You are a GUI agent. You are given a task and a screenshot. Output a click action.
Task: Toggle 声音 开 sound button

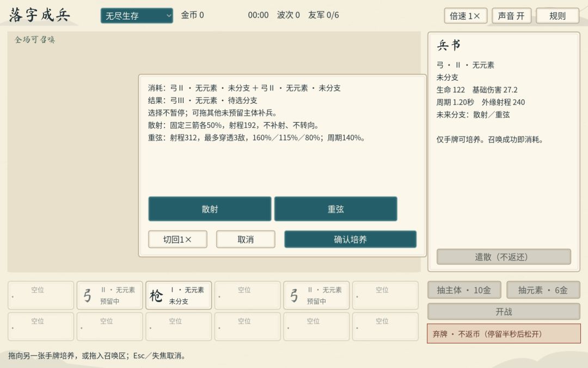[x=511, y=16]
